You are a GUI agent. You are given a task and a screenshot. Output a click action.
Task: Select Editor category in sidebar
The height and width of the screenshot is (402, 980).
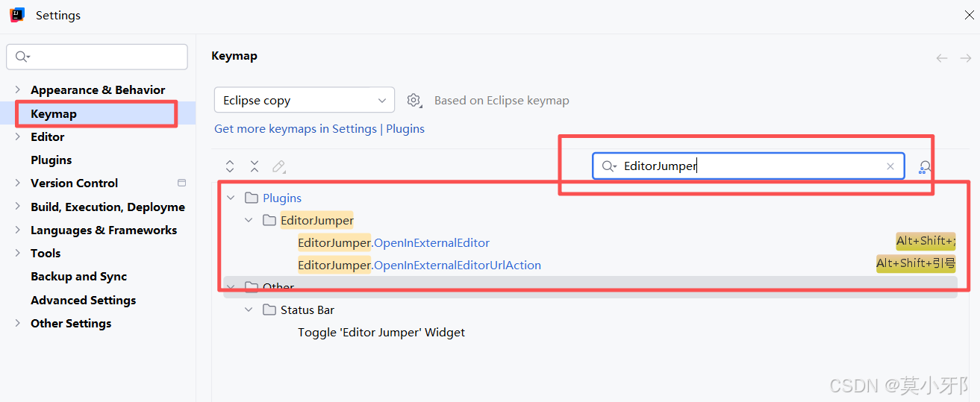(x=48, y=136)
